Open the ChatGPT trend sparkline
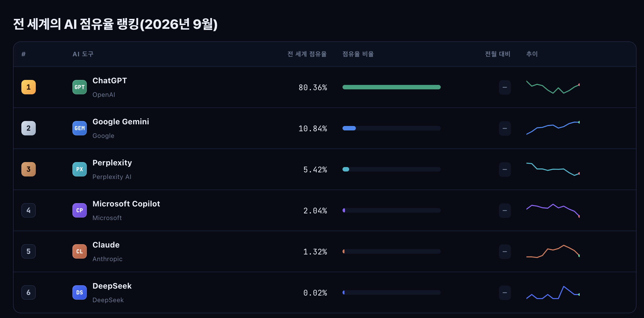The height and width of the screenshot is (318, 644). 553,87
